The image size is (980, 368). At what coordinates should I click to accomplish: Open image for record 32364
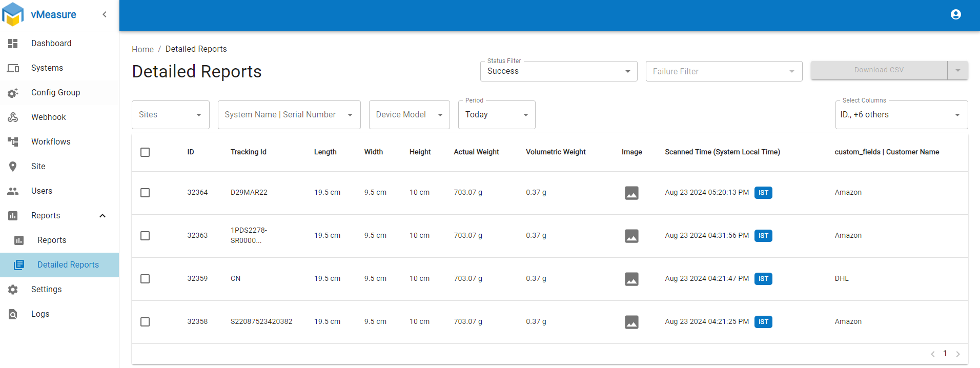coord(631,193)
